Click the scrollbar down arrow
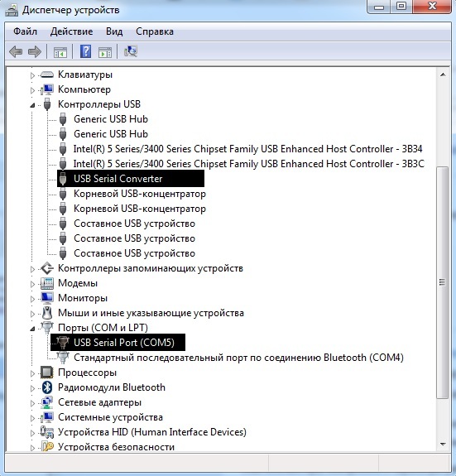 443,445
